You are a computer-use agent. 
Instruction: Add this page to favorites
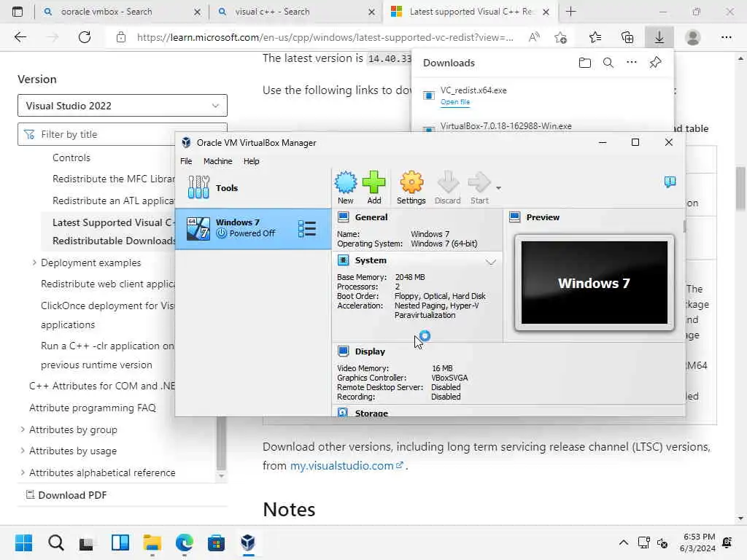click(561, 37)
